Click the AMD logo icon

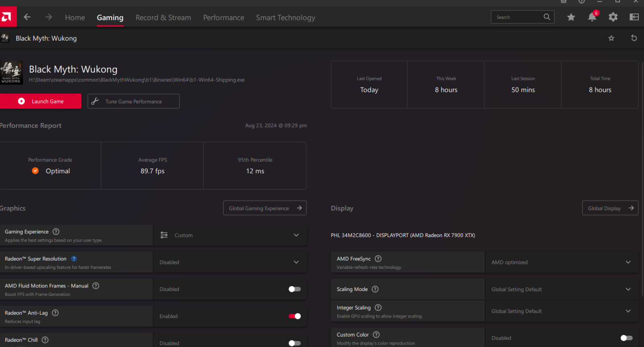(7, 17)
